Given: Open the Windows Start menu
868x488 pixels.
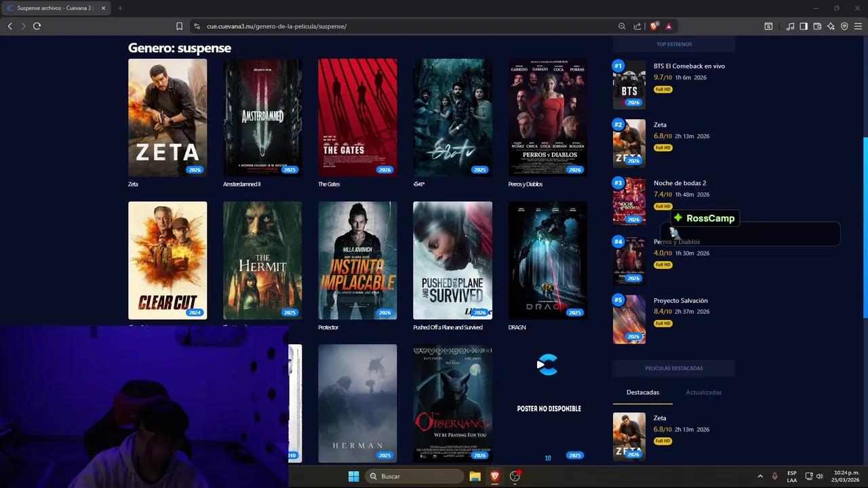Looking at the screenshot, I should coord(353,476).
